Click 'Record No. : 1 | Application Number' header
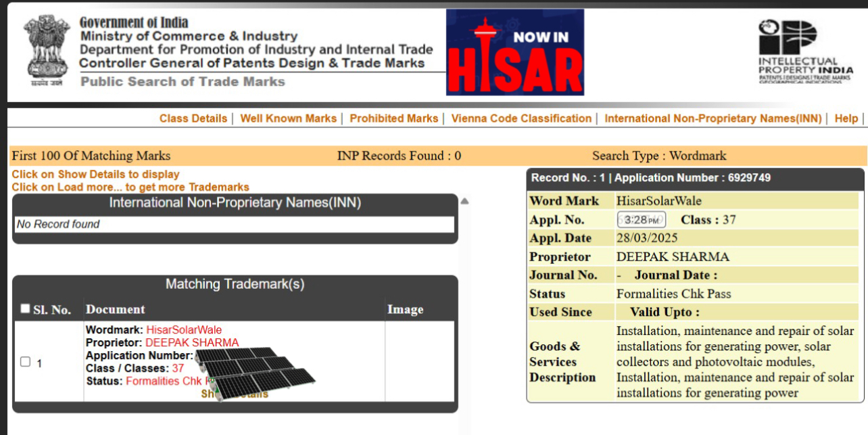Image resolution: width=868 pixels, height=435 pixels. tap(651, 178)
